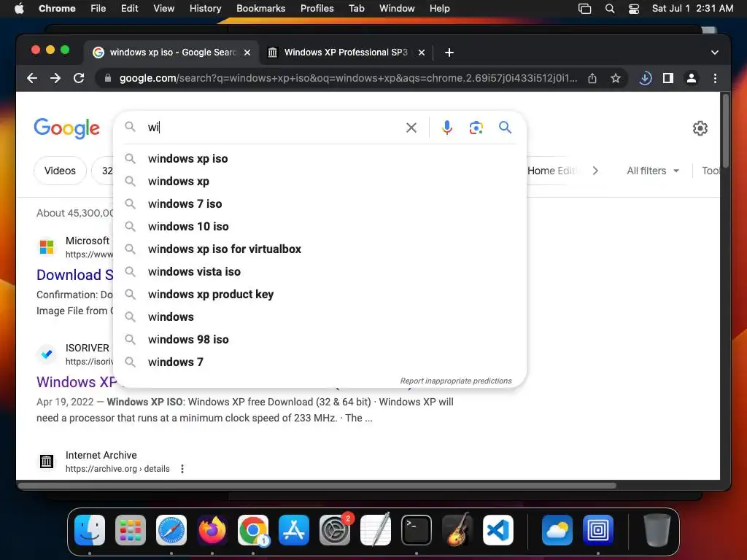Open the three-dot menu beside archive.org result
The height and width of the screenshot is (560, 747).
click(182, 469)
